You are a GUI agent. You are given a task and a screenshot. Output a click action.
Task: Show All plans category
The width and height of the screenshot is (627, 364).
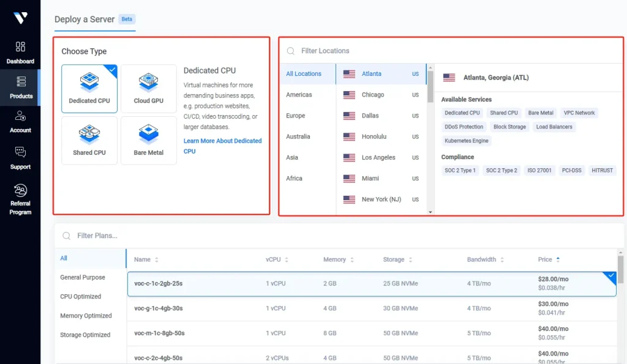91,259
